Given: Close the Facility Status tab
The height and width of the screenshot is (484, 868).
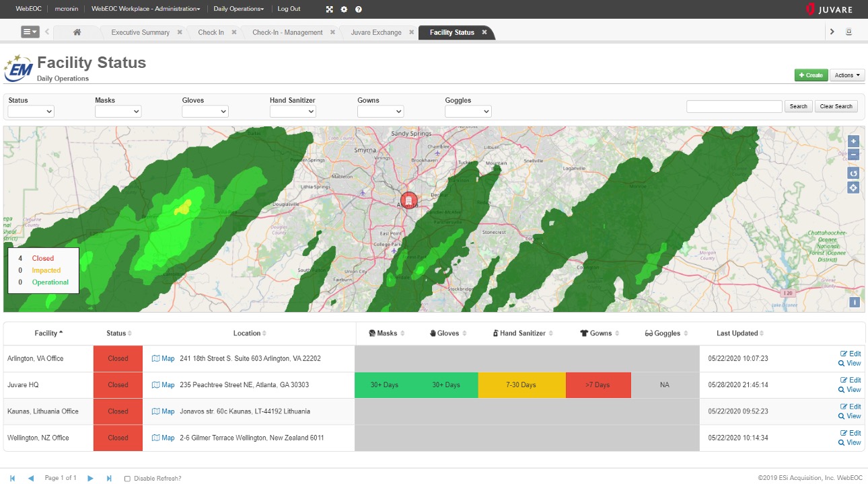Looking at the screenshot, I should [x=484, y=32].
